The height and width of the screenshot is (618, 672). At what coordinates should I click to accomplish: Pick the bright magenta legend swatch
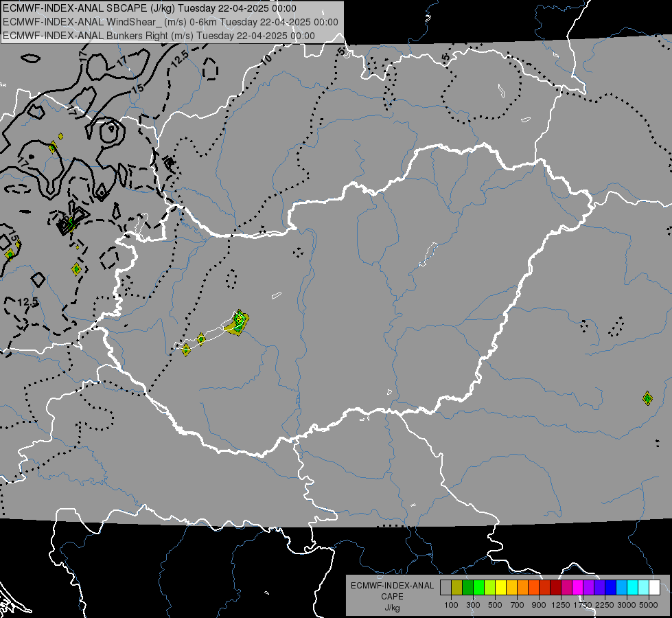578,587
